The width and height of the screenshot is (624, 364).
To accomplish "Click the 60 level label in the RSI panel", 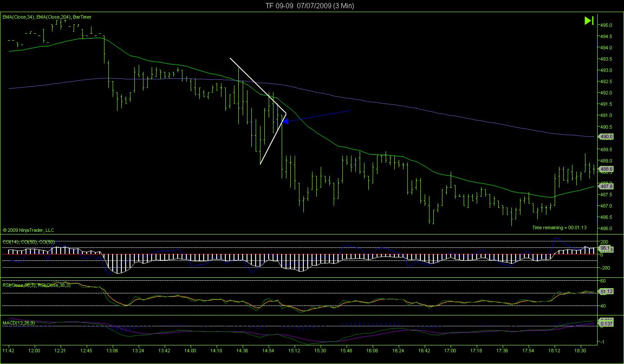I will (x=603, y=281).
